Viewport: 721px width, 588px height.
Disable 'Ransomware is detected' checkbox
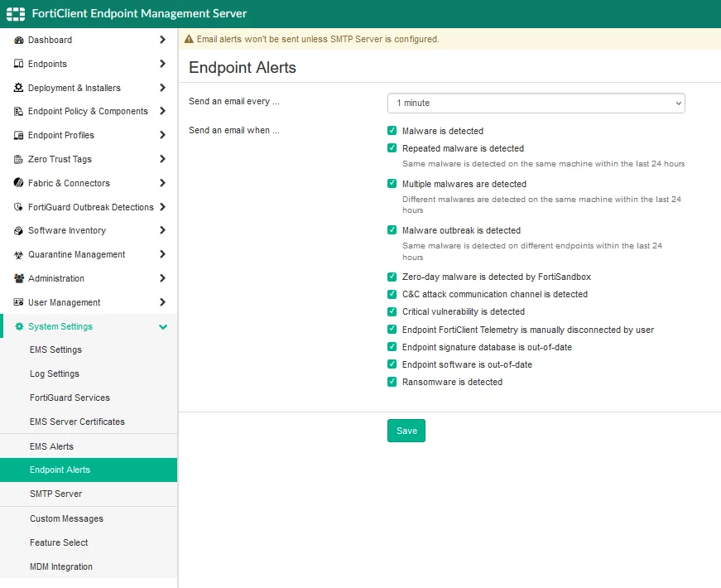point(392,382)
